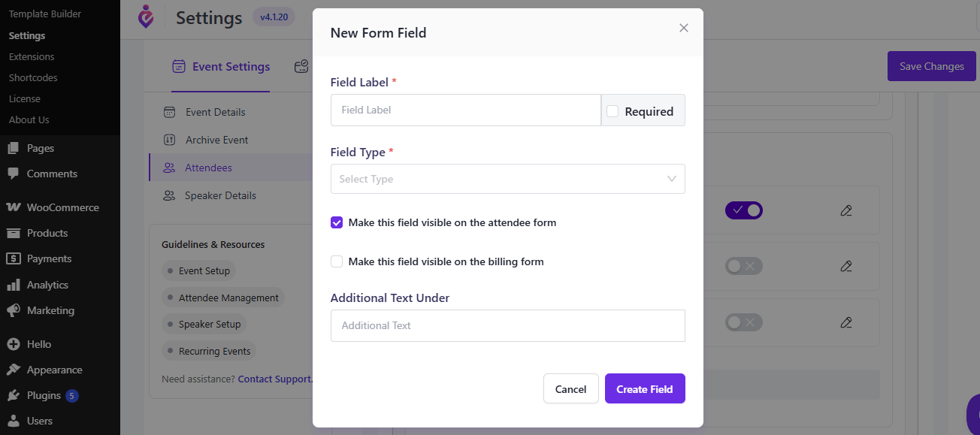Click the Marketing megaphone icon
This screenshot has width=980, height=435.
[x=13, y=310]
